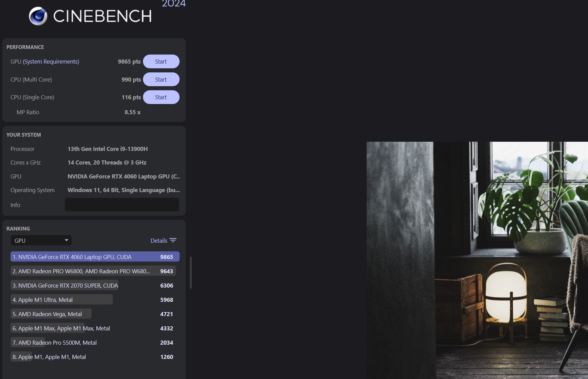
Task: Pick the AMD Radeon Vega ranking row
Action: [x=93, y=314]
